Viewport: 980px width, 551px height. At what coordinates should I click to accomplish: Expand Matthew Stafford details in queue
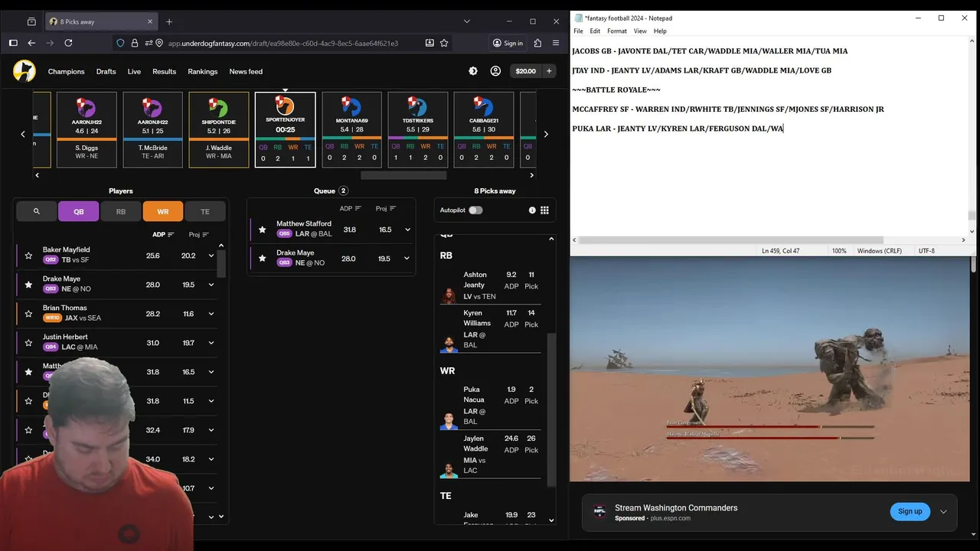(x=407, y=230)
